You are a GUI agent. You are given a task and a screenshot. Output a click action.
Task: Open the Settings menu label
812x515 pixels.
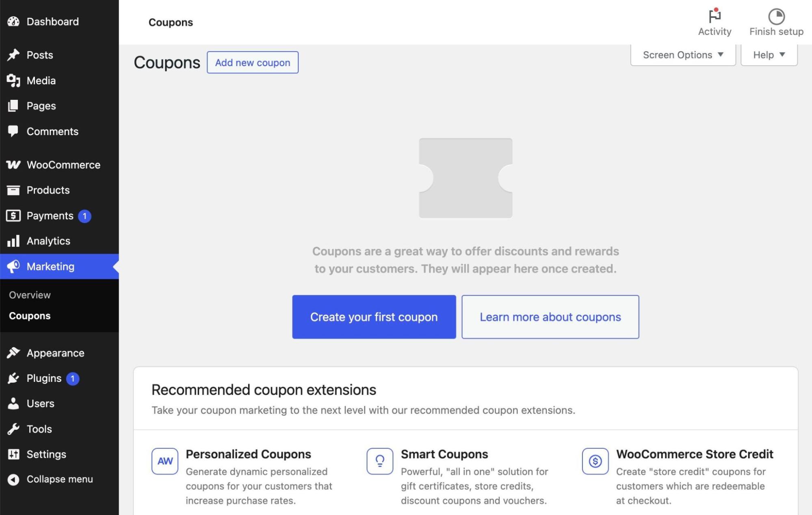(x=46, y=454)
